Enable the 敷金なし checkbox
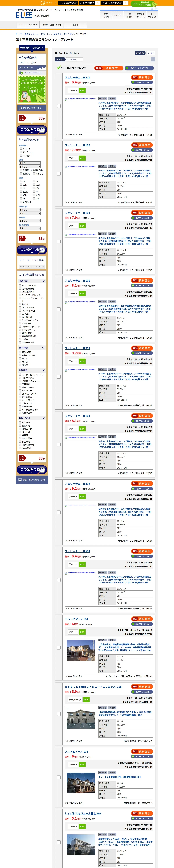The height and width of the screenshot is (868, 174). click(21, 174)
